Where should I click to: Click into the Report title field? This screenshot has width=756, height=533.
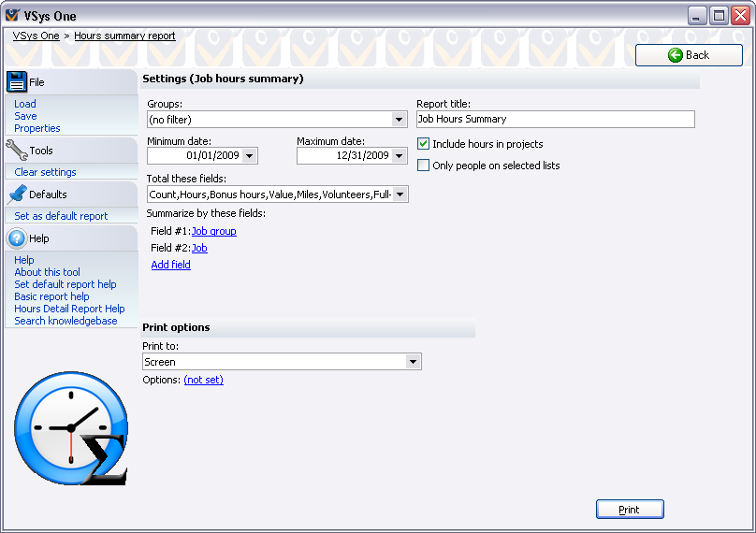pos(556,119)
